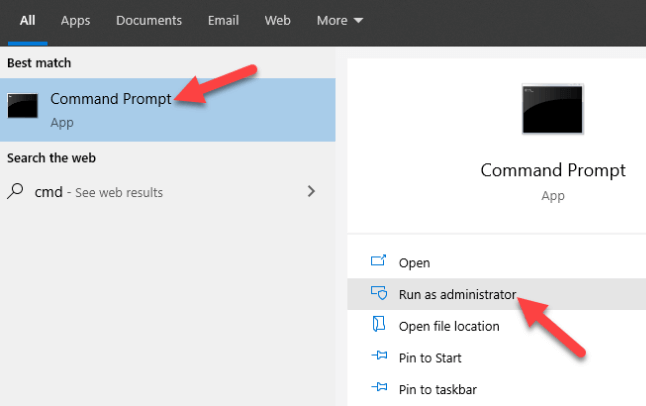Click the large Command Prompt preview icon
This screenshot has height=406, width=646.
[x=552, y=109]
